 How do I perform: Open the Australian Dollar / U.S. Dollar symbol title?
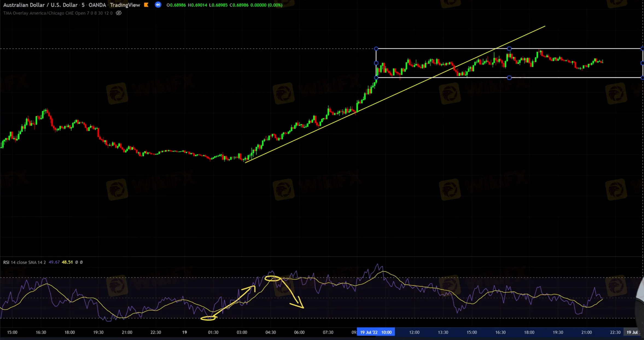point(40,5)
